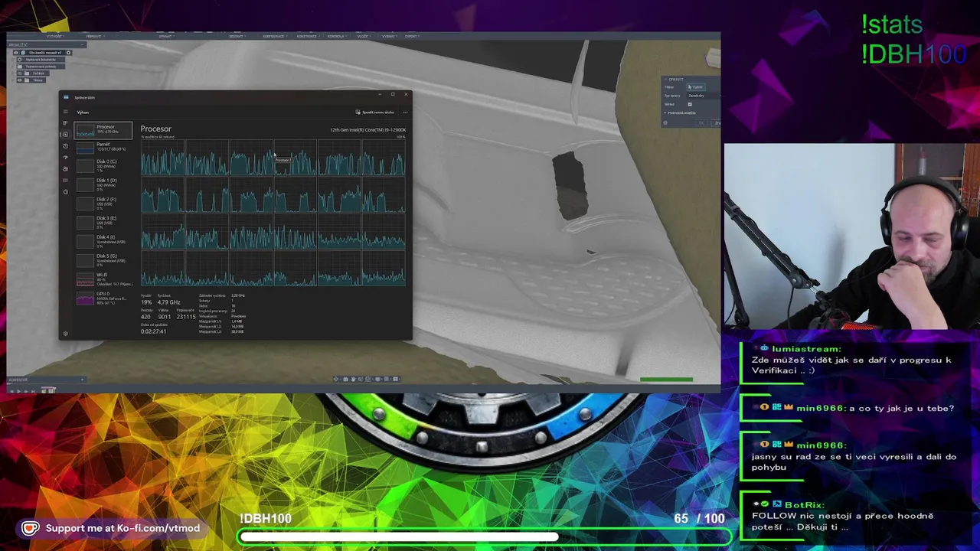
Task: Expand 'Pojmenované pohledy' node in browser tree
Action: [13, 67]
